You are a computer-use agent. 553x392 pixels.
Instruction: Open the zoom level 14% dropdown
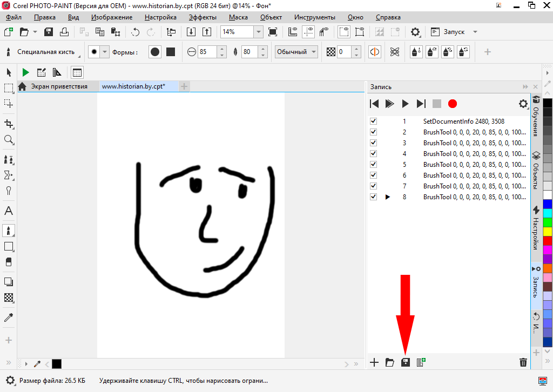pyautogui.click(x=259, y=32)
